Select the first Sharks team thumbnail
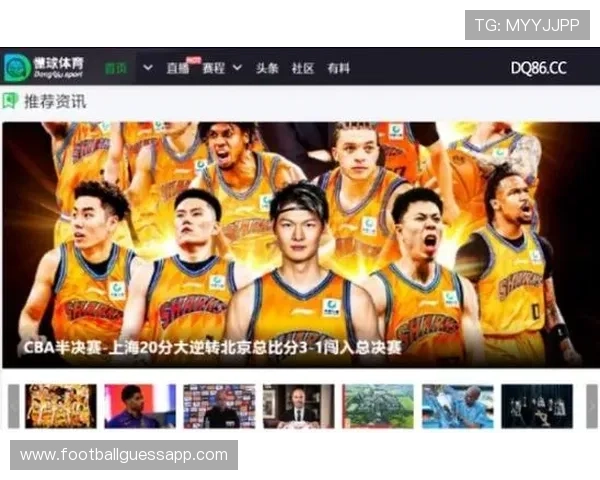This screenshot has height=480, width=600. [61, 406]
